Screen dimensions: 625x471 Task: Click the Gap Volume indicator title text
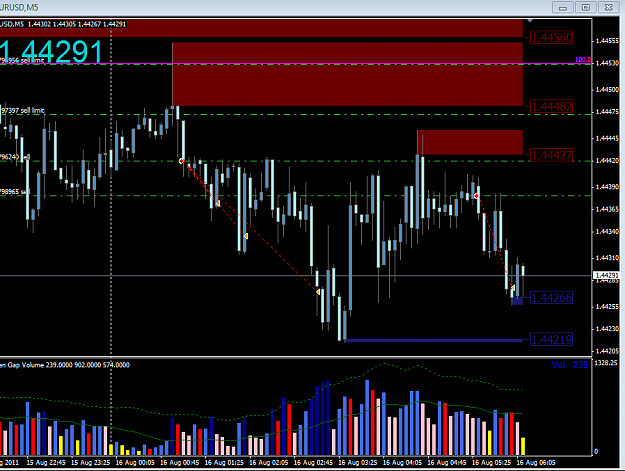65,365
